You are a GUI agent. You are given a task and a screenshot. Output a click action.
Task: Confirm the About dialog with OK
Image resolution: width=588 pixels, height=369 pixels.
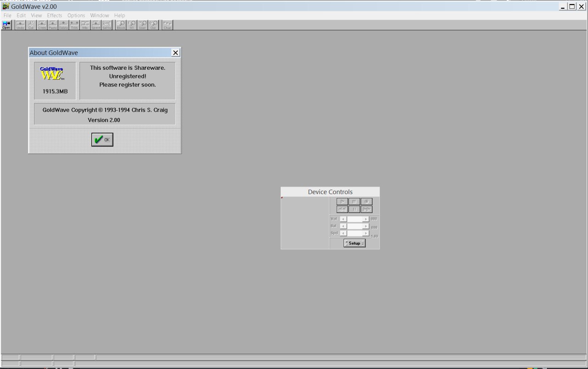pyautogui.click(x=102, y=140)
